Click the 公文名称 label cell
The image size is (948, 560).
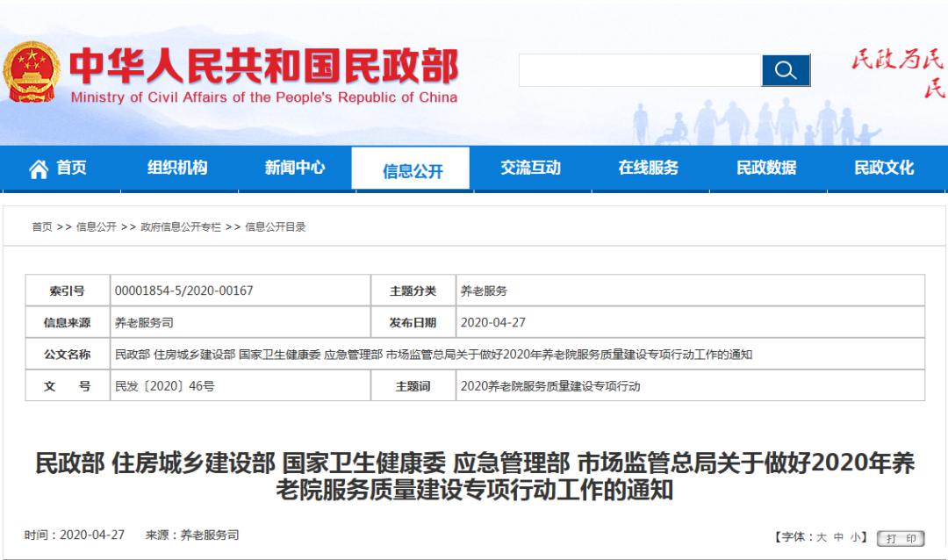pos(67,355)
